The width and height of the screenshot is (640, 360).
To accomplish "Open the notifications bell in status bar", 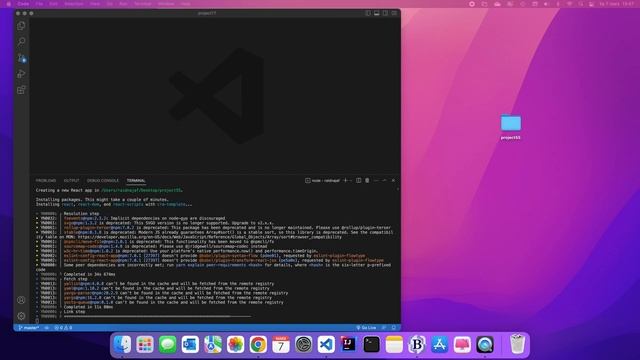I will coord(394,328).
